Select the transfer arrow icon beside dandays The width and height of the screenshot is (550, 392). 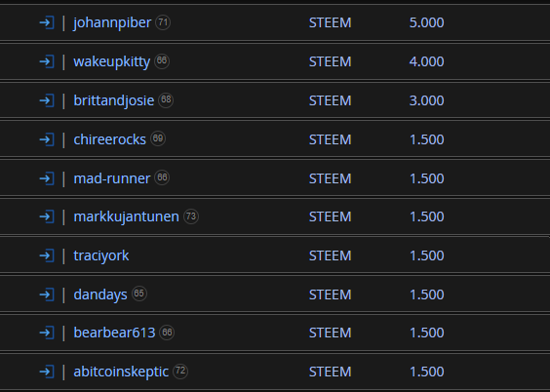47,294
